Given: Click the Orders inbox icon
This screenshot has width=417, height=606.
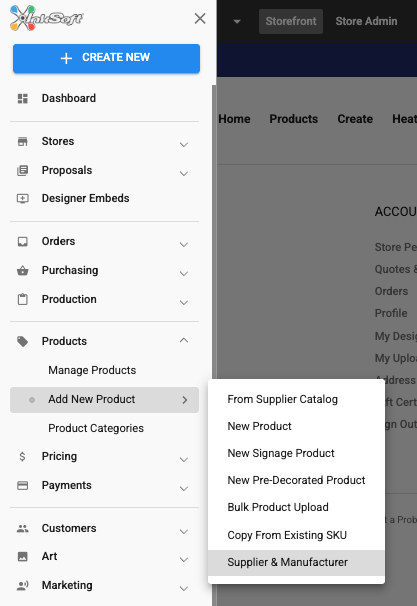Looking at the screenshot, I should (x=23, y=242).
